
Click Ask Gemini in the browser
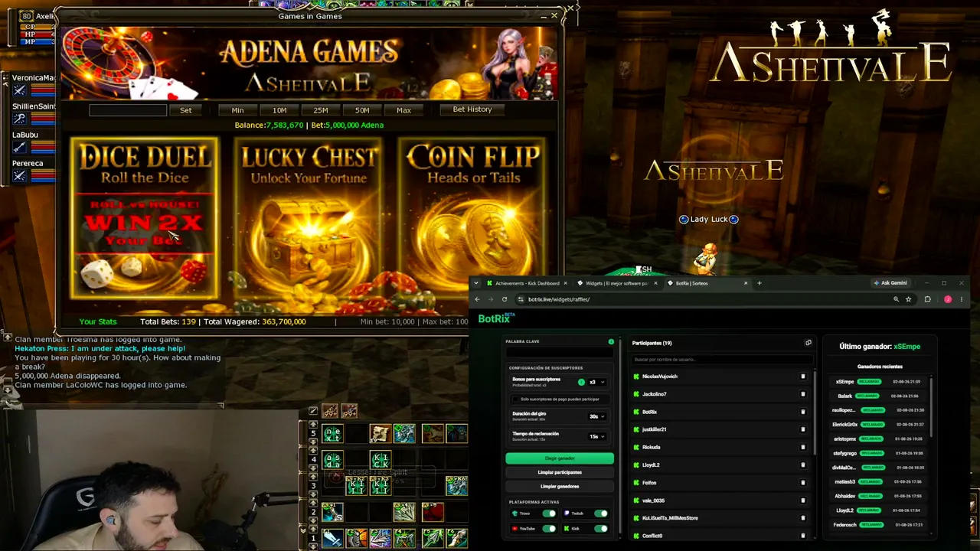pos(890,283)
